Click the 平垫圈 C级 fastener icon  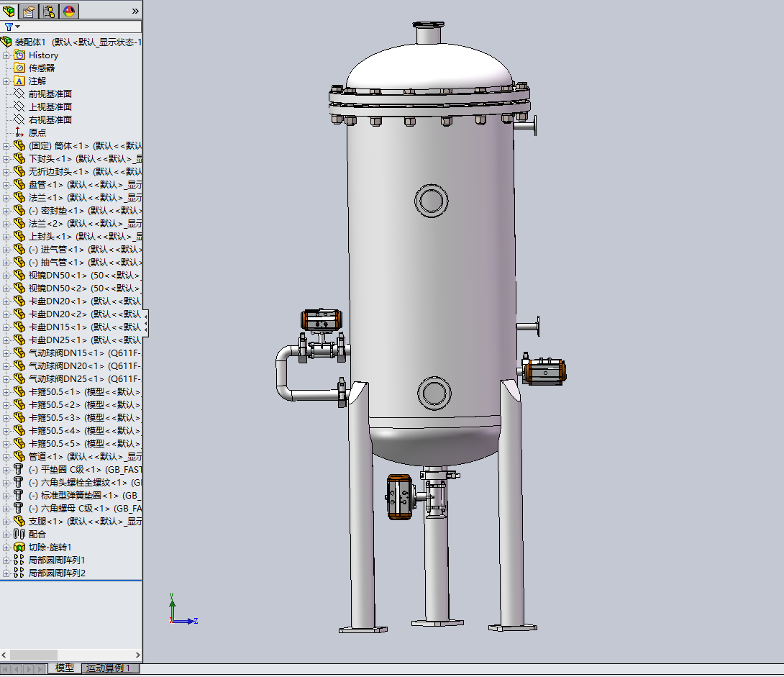coord(19,470)
